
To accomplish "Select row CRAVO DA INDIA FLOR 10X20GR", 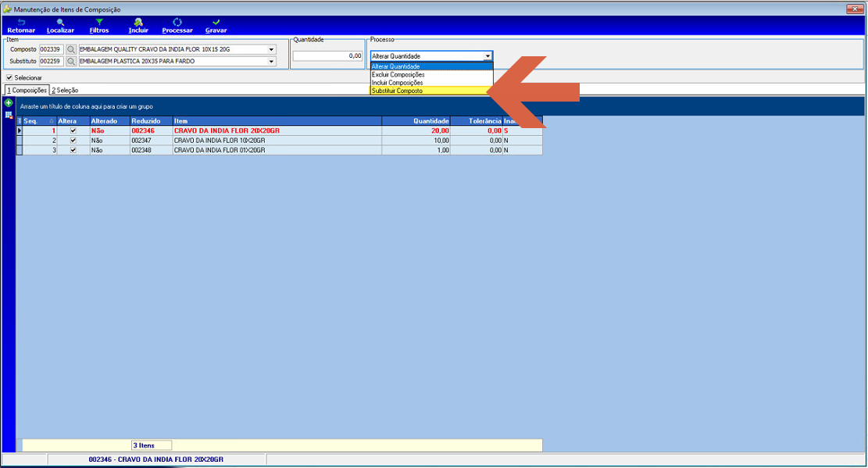I will (280, 141).
